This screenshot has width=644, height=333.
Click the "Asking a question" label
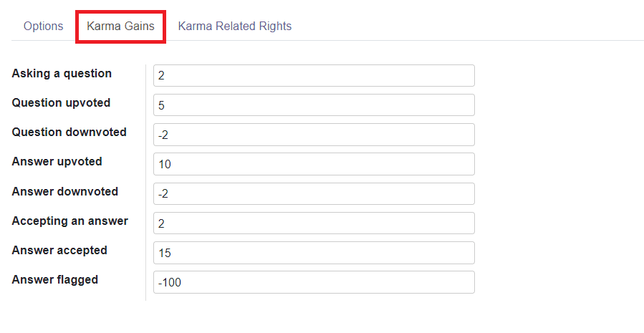tap(62, 74)
